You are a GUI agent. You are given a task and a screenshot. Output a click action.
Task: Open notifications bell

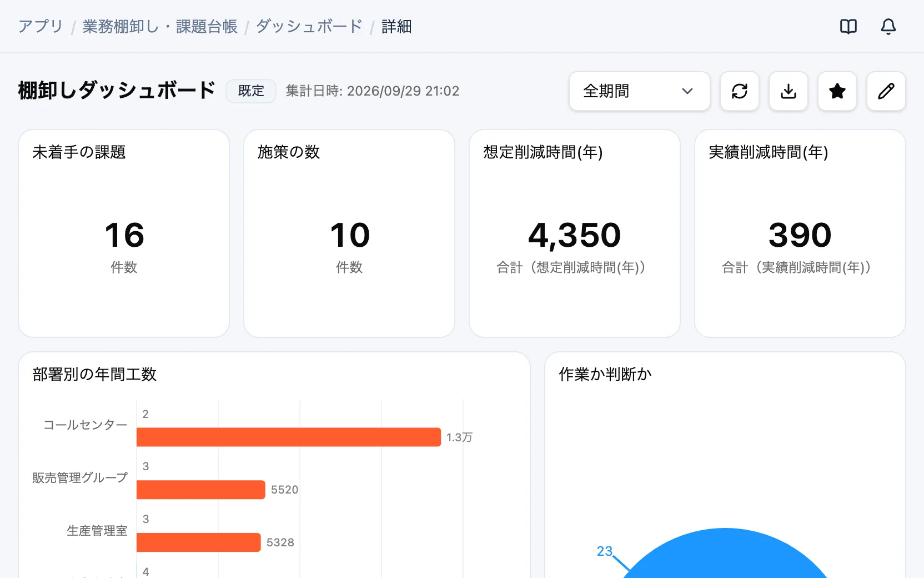[x=888, y=26]
